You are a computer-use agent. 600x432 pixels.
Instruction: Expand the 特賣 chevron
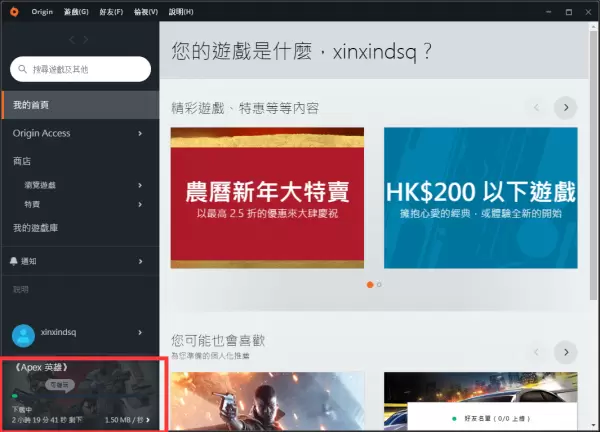pyautogui.click(x=140, y=204)
